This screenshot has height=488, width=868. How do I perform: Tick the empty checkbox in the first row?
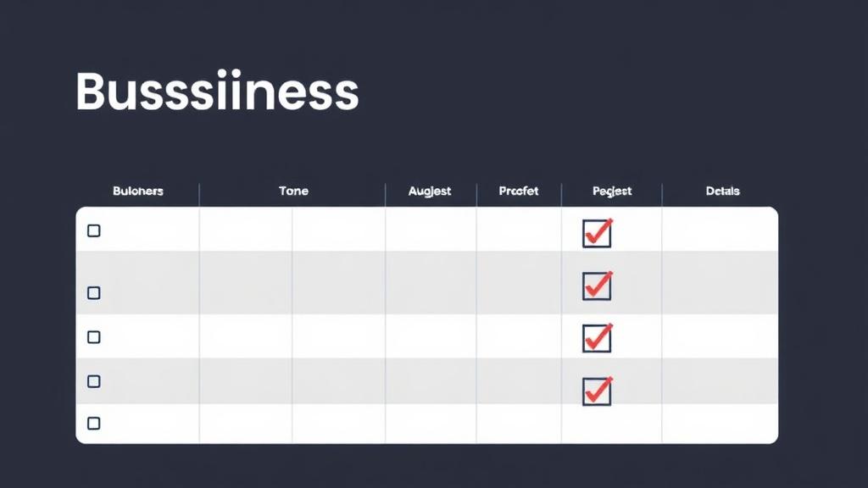pos(93,230)
